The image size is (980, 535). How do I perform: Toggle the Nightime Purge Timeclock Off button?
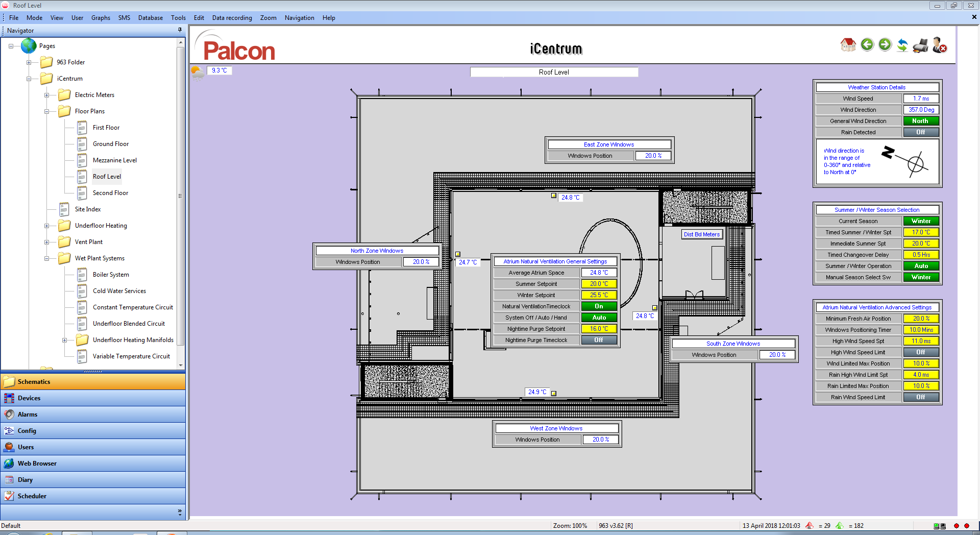(x=599, y=340)
